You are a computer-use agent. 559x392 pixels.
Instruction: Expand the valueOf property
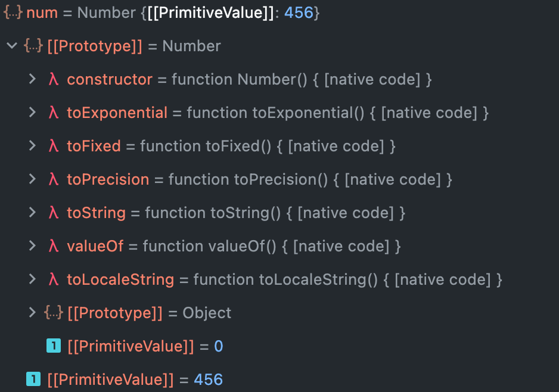pyautogui.click(x=32, y=246)
